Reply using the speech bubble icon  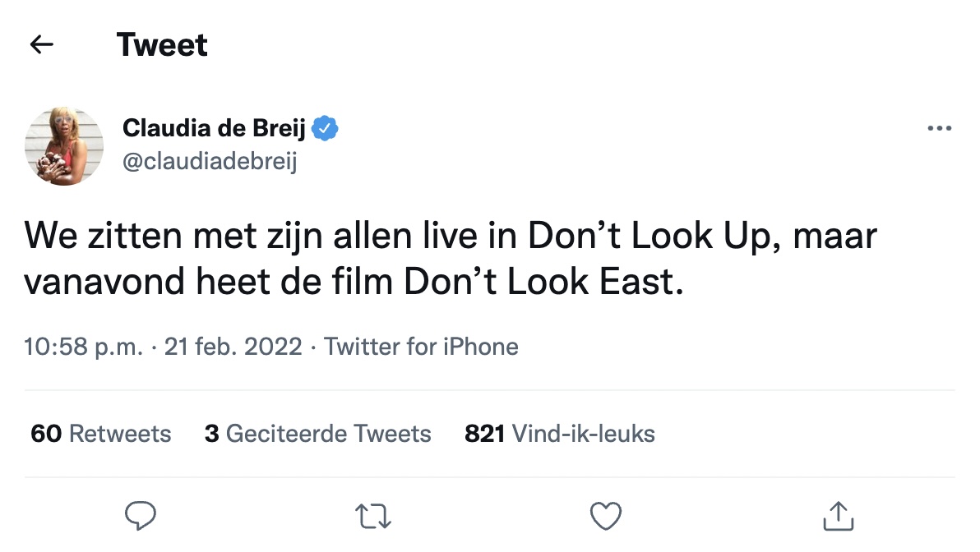point(141,516)
